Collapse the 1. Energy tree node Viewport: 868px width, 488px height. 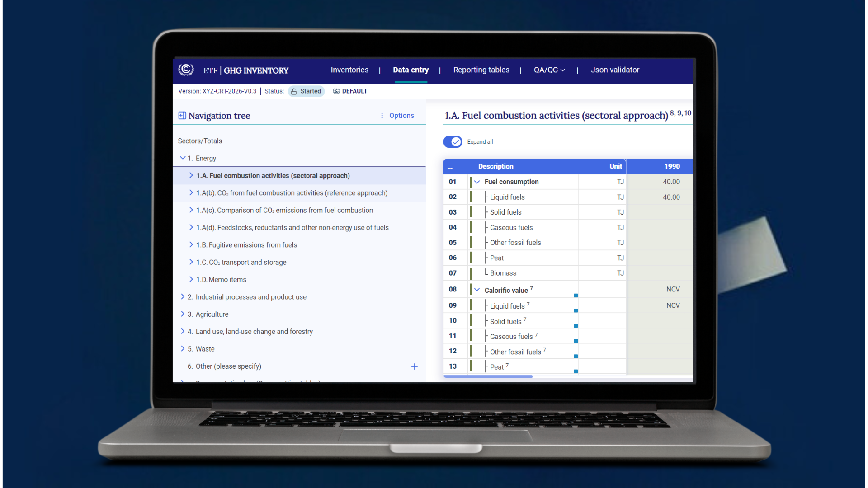click(x=183, y=158)
